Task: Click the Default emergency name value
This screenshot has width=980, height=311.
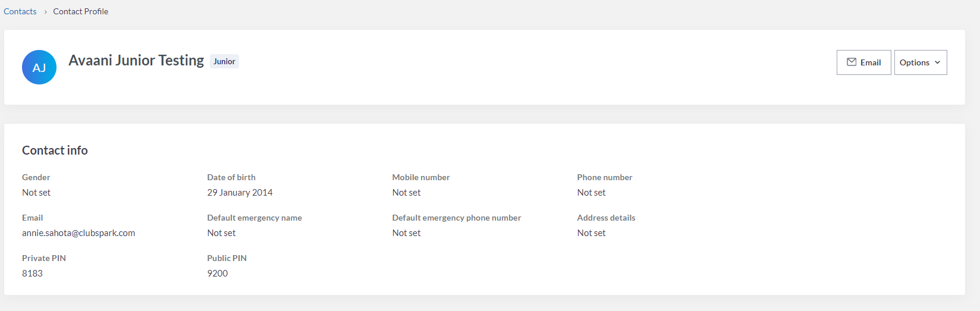Action: (221, 233)
